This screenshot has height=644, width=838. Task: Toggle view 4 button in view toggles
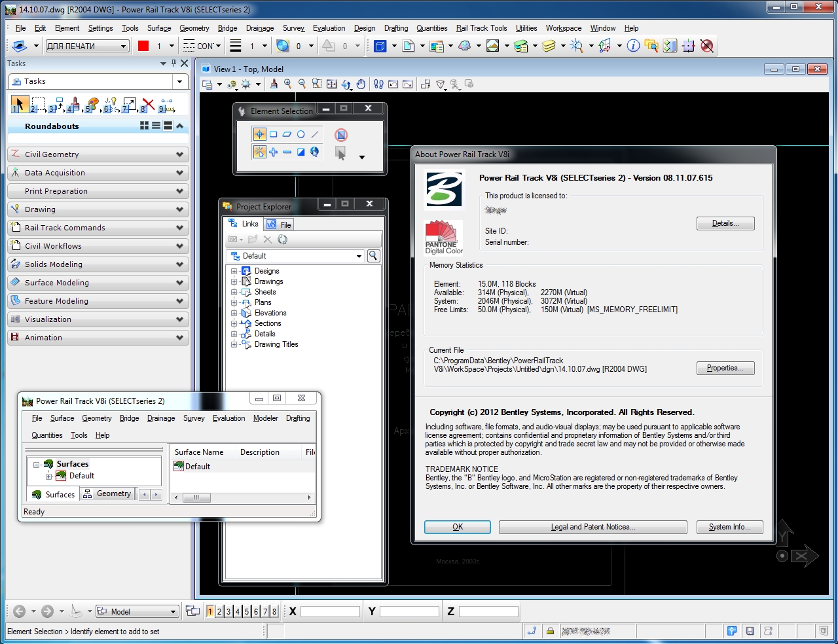click(x=238, y=611)
